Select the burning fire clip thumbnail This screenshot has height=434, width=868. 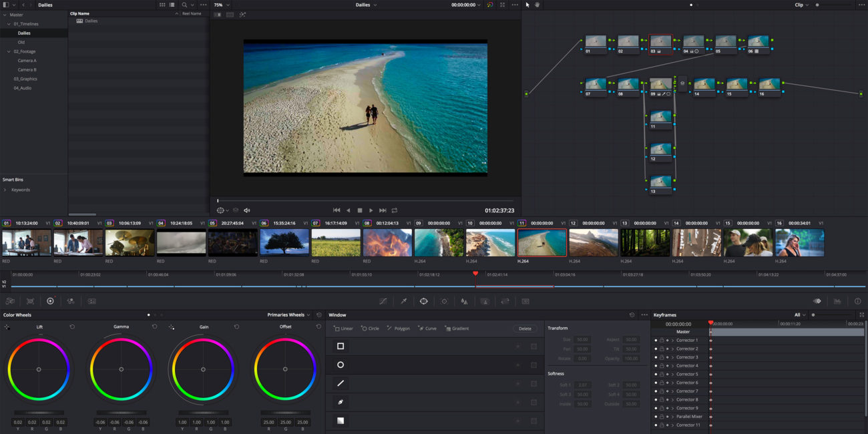click(x=387, y=242)
